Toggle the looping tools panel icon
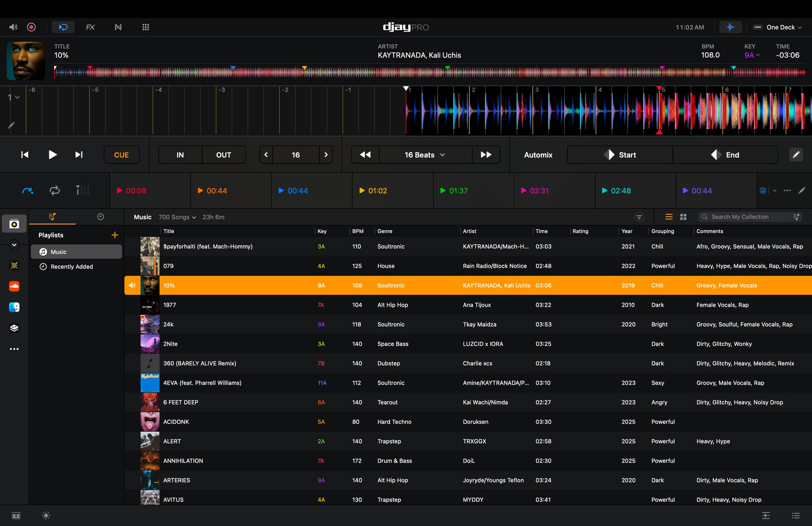Viewport: 812px width, 526px height. 63,27
